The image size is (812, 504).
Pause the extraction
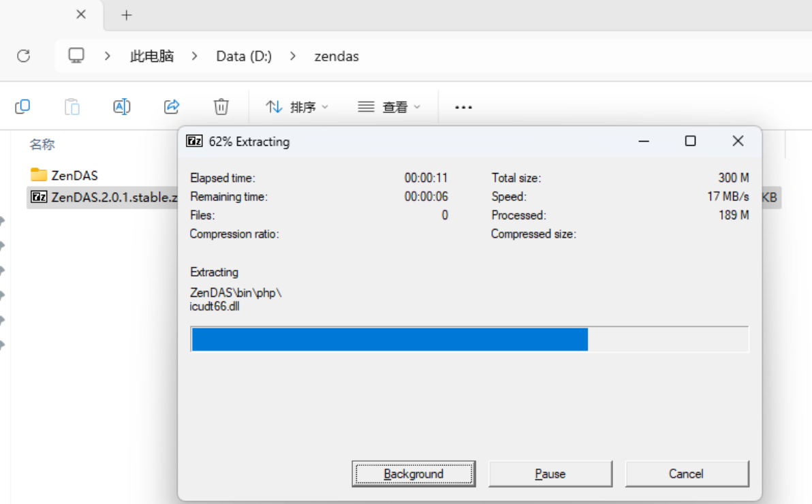[550, 474]
